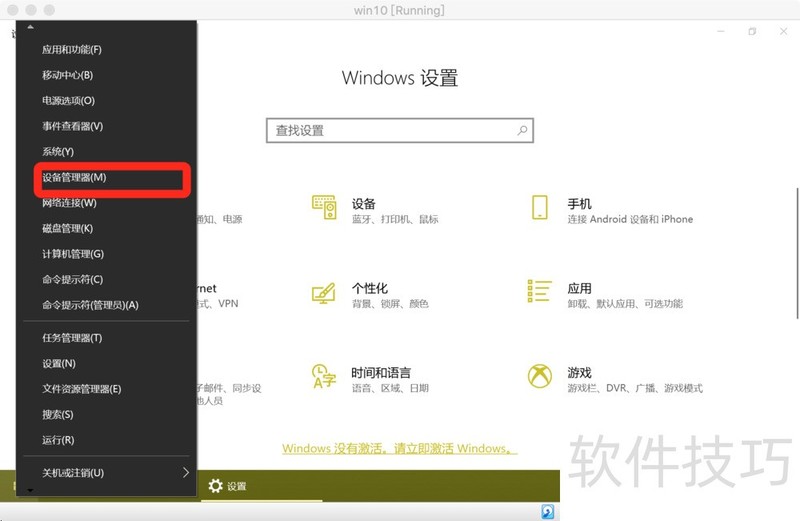
Task: Click the Settings window vertical scrollbar
Action: 797,253
